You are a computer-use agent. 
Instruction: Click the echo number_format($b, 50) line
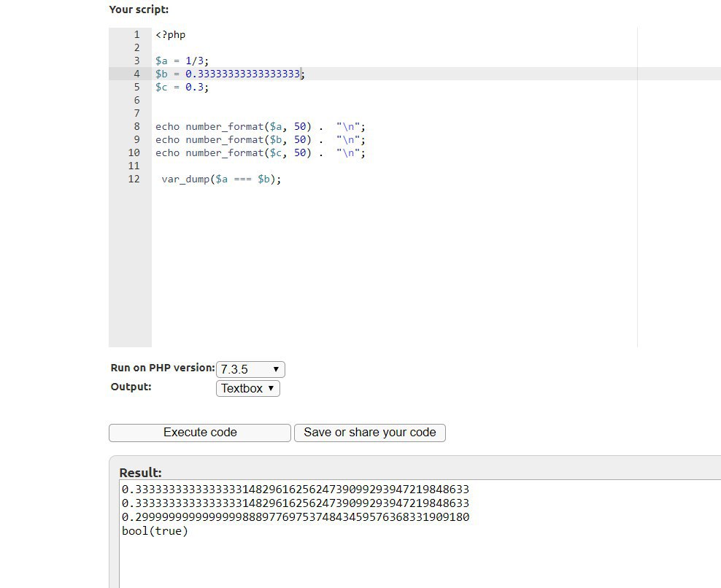tap(261, 140)
